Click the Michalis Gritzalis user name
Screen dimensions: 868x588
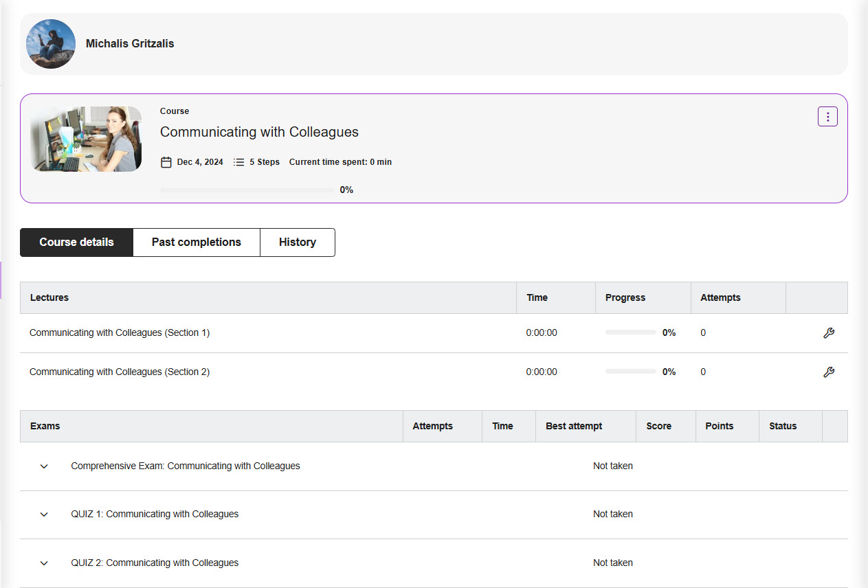130,44
